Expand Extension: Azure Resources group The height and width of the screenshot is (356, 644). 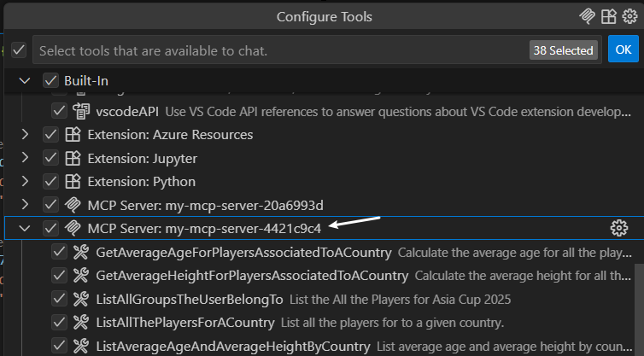[x=25, y=134]
